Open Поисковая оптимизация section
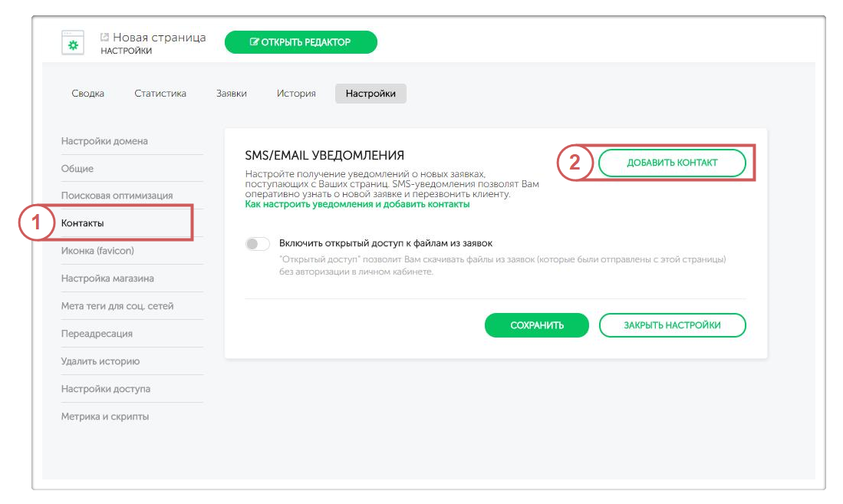The height and width of the screenshot is (504, 843). pos(117,196)
